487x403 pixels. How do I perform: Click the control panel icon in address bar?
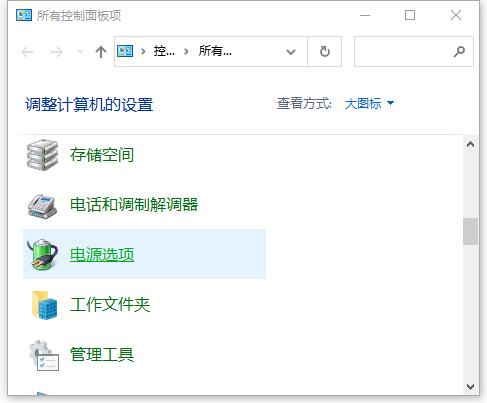125,51
